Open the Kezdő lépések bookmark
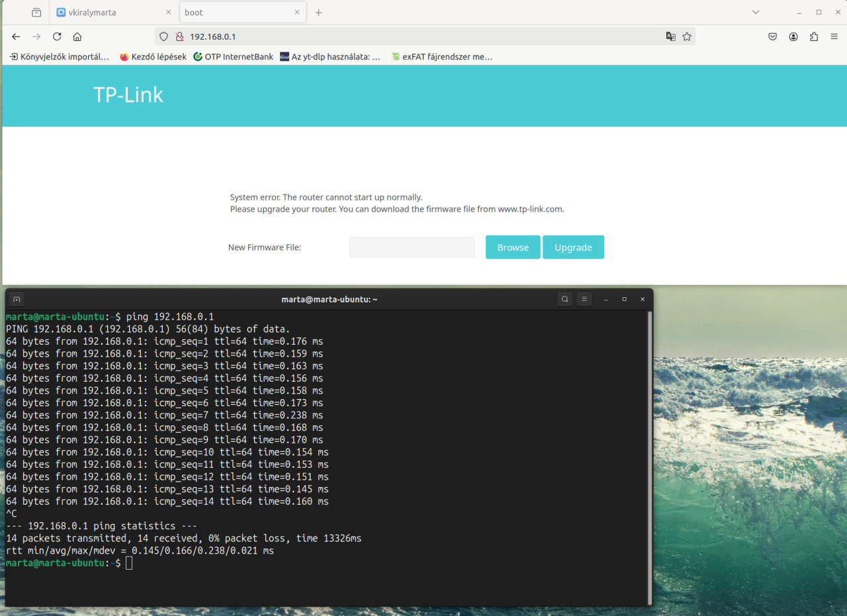The image size is (847, 616). coord(153,57)
